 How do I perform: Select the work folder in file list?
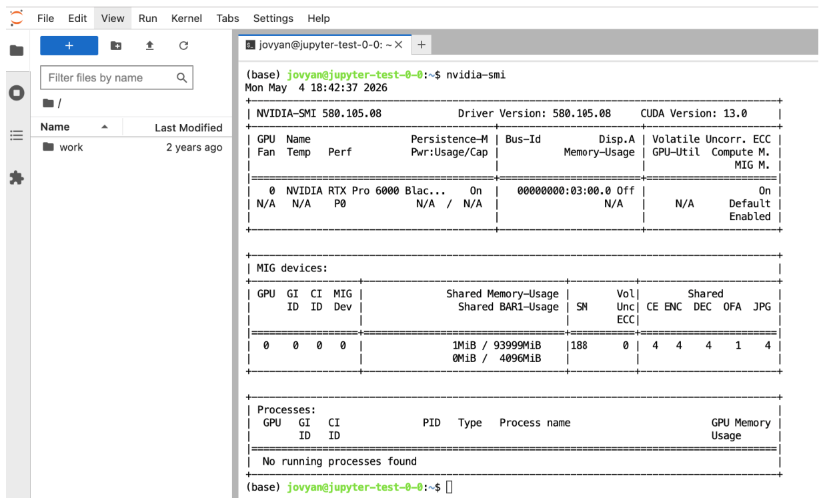(x=132, y=147)
